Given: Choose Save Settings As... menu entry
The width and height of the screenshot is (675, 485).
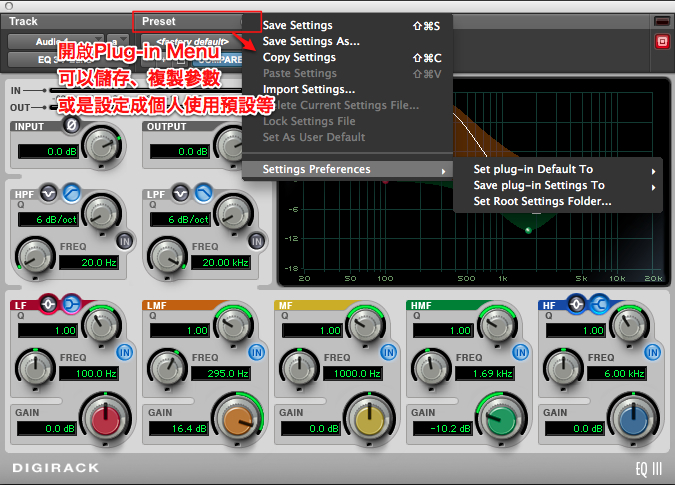Looking at the screenshot, I should [x=347, y=41].
